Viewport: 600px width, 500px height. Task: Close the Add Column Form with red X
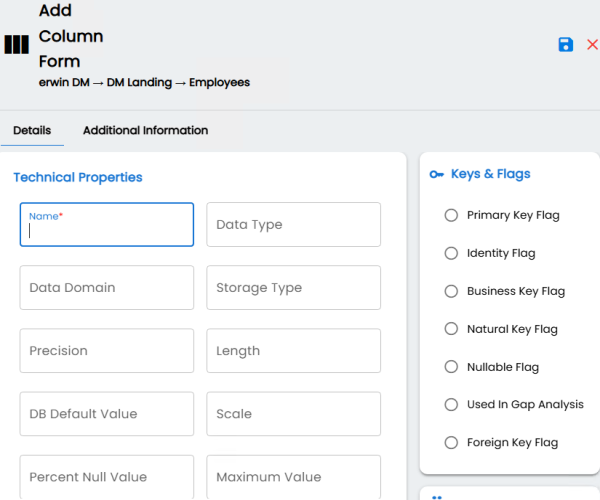(x=592, y=44)
